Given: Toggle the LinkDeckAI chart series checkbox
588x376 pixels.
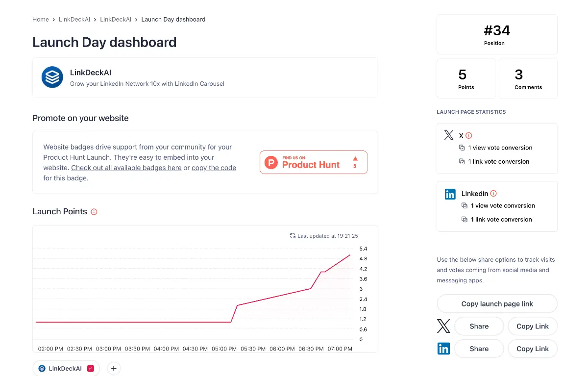Looking at the screenshot, I should tap(90, 369).
